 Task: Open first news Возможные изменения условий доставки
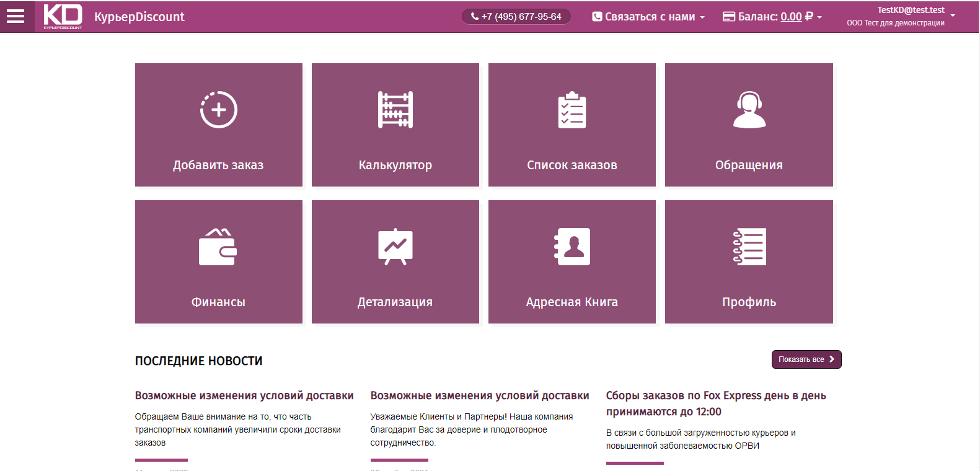tap(244, 395)
